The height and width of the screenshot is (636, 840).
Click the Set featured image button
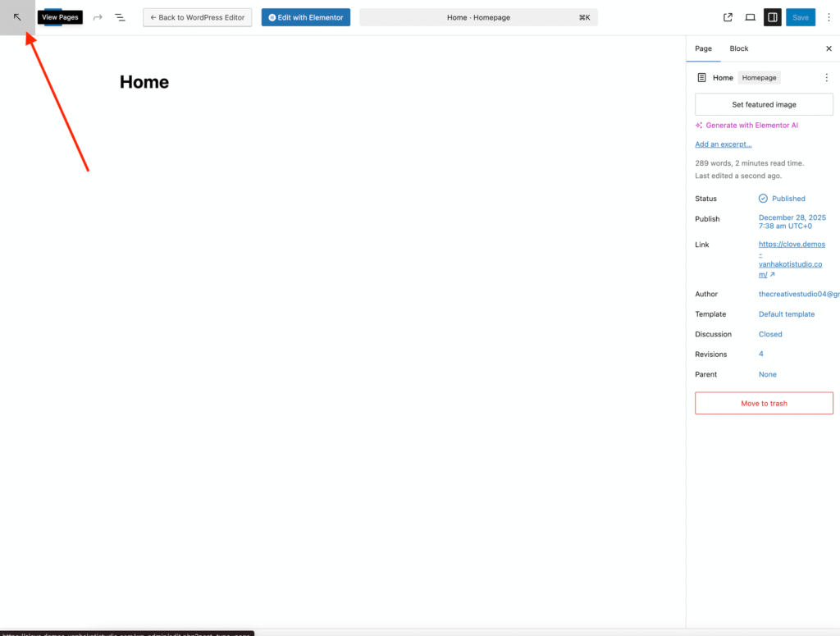(764, 104)
